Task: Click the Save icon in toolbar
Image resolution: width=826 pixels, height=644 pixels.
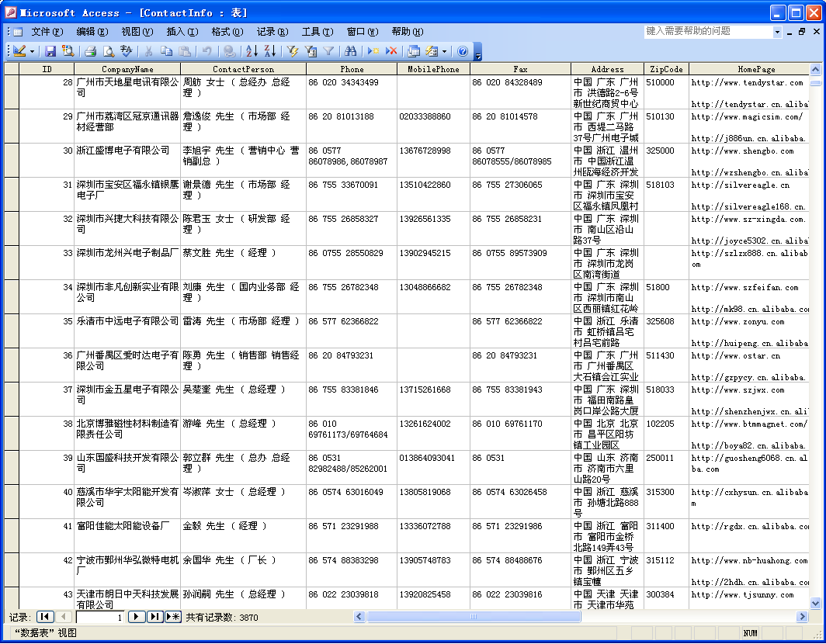Action: tap(50, 51)
